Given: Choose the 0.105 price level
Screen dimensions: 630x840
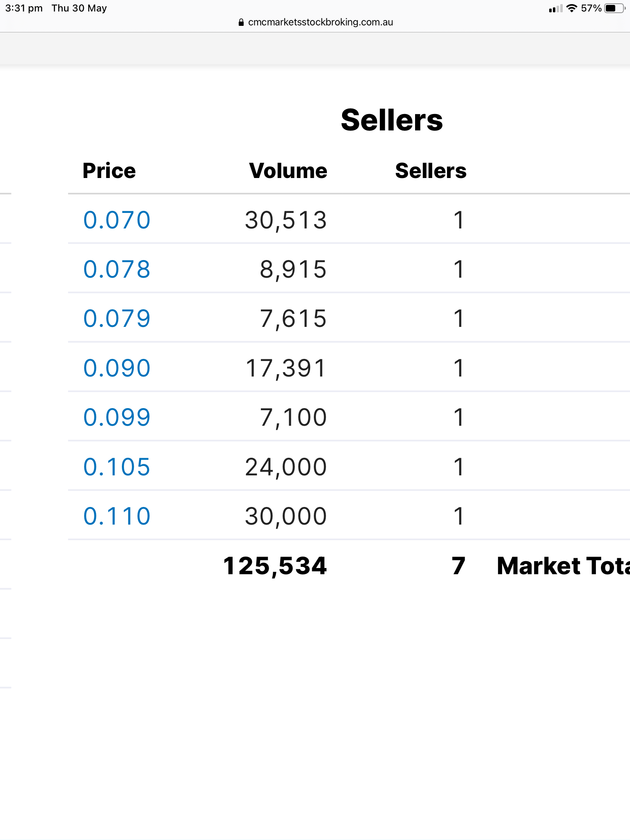Looking at the screenshot, I should point(117,467).
